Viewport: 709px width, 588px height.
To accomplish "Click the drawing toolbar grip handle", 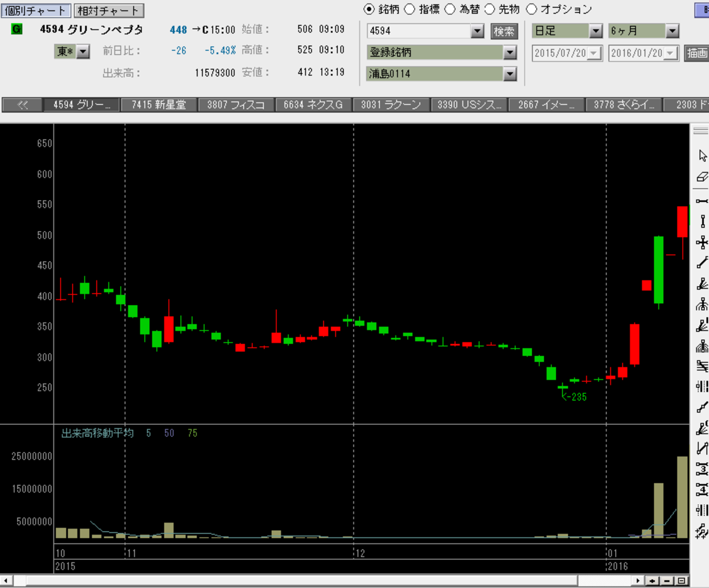I will [x=701, y=131].
